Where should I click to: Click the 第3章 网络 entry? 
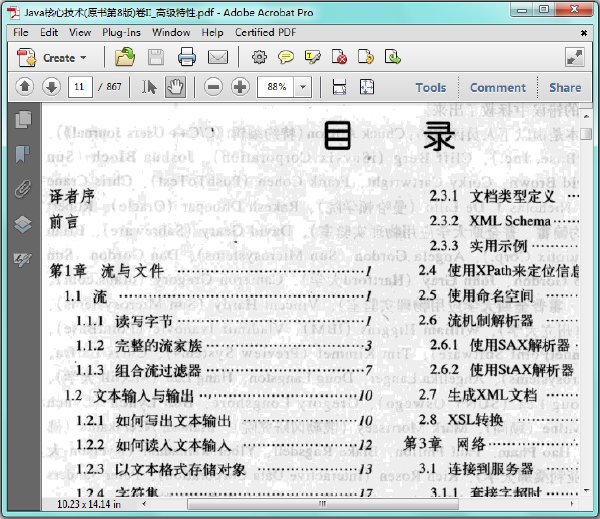[491, 444]
